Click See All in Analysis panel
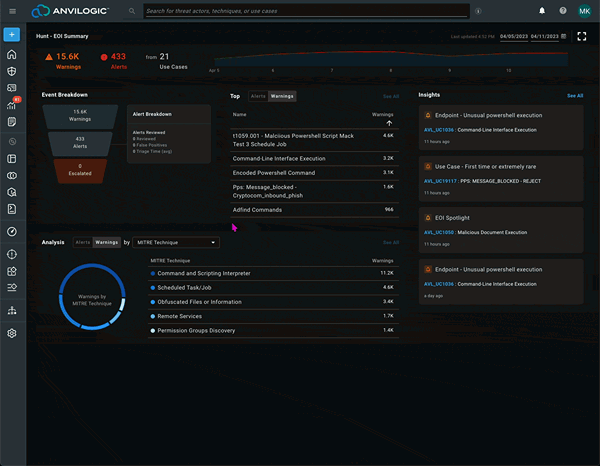This screenshot has height=466, width=600. tap(391, 243)
